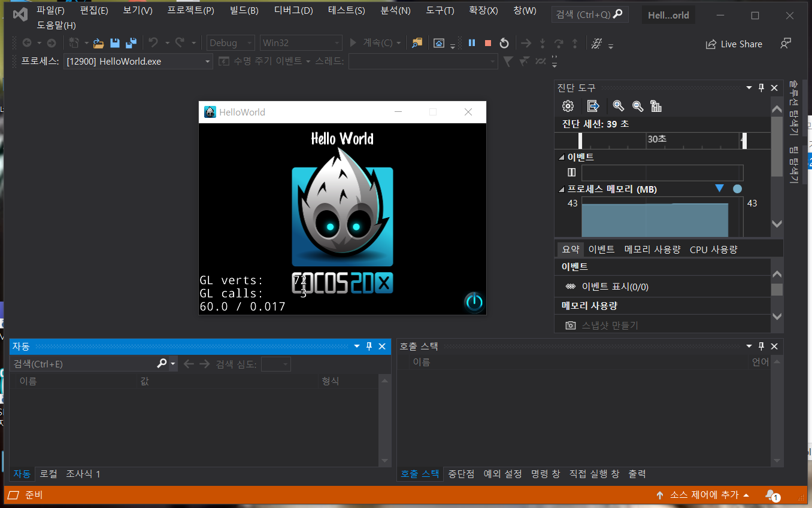The width and height of the screenshot is (812, 508).
Task: Open the 프로세스 HelloWorld.exe dropdown
Action: click(x=138, y=61)
